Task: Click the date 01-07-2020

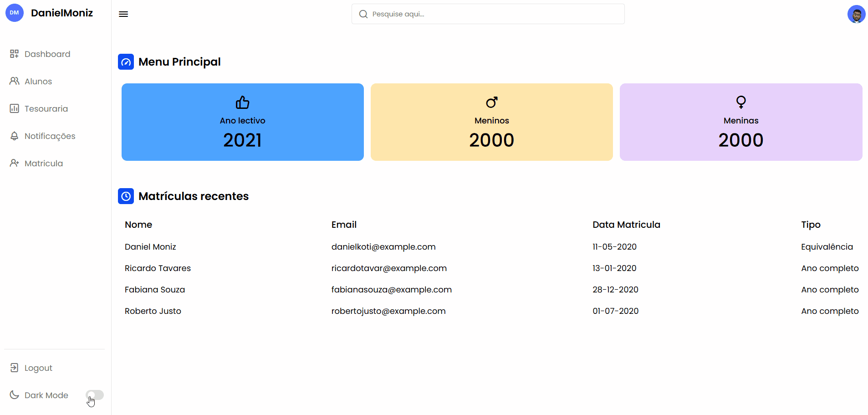Action: (615, 311)
